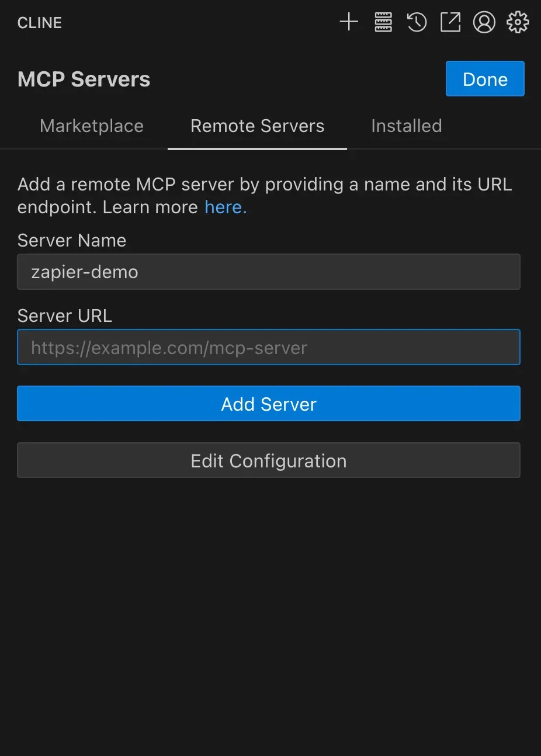Click the MCP Servers heading
541x756 pixels.
coord(84,79)
